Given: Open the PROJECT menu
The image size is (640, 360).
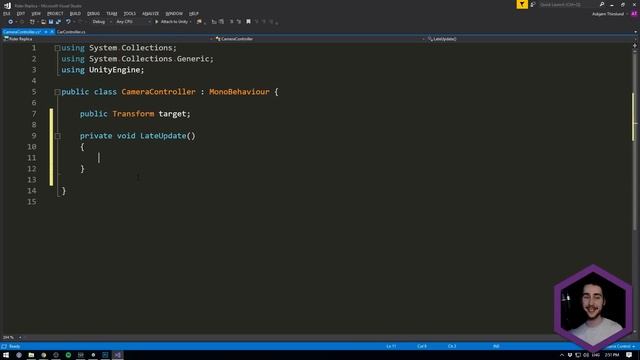Looking at the screenshot, I should tap(55, 13).
